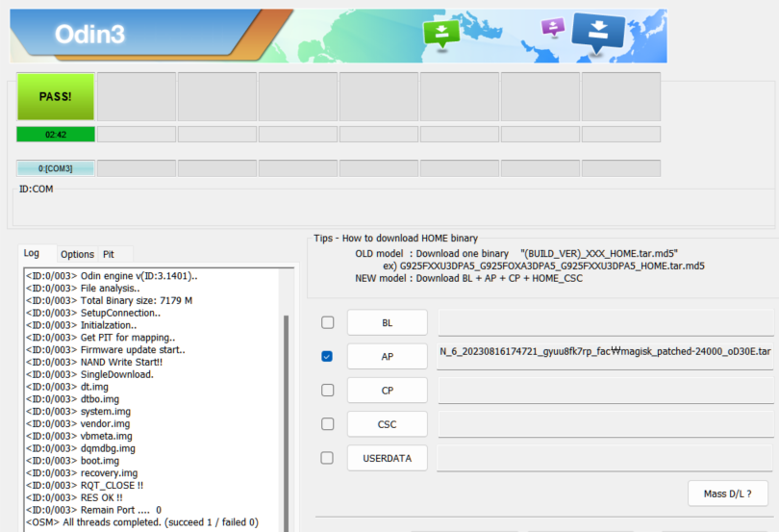Click the 'dqmdbg.img' log line
779x532 pixels.
[81, 448]
